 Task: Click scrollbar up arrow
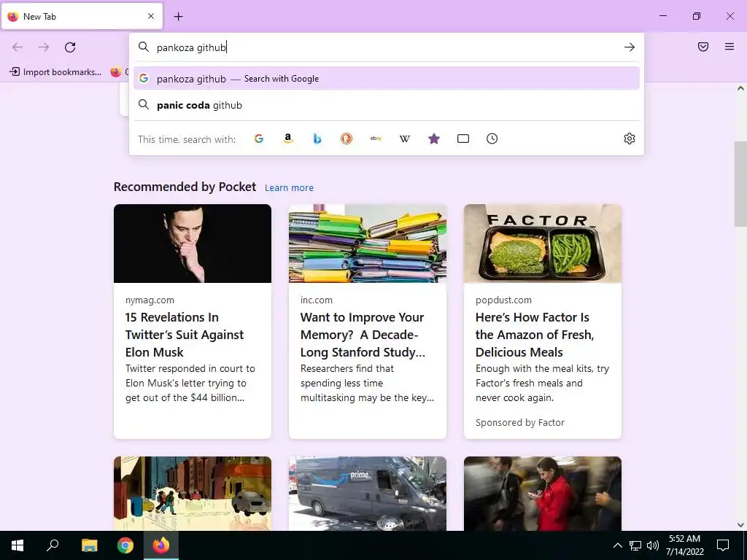[740, 88]
